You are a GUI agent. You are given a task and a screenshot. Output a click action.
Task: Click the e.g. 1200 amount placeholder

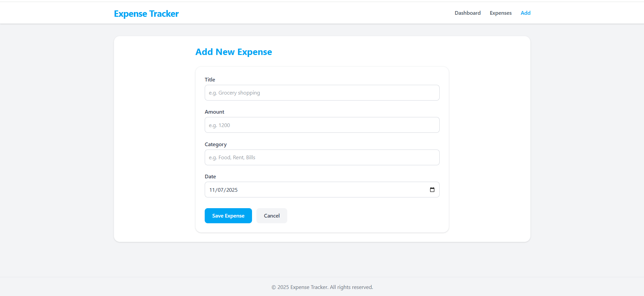coord(219,125)
